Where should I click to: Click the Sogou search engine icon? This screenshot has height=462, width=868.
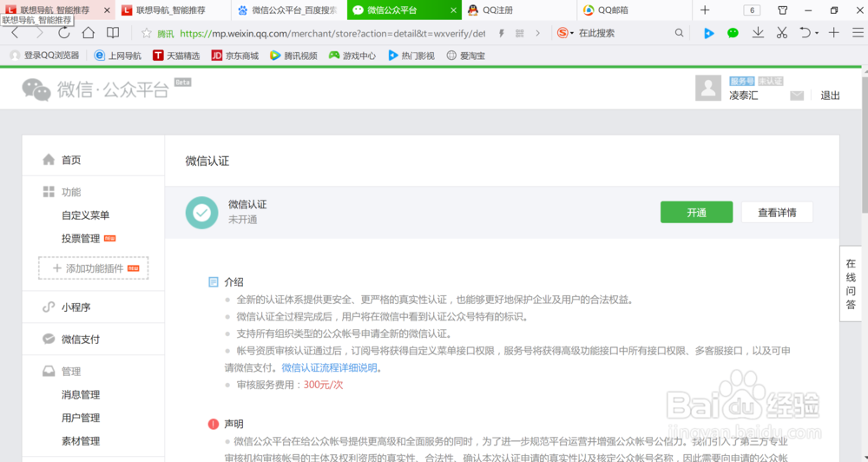click(x=562, y=33)
